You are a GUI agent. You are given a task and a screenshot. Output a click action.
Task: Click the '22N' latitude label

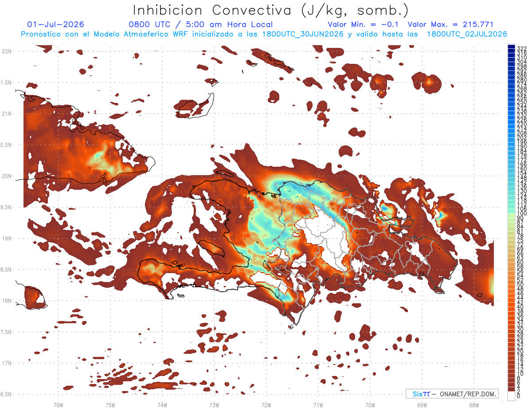(7, 51)
